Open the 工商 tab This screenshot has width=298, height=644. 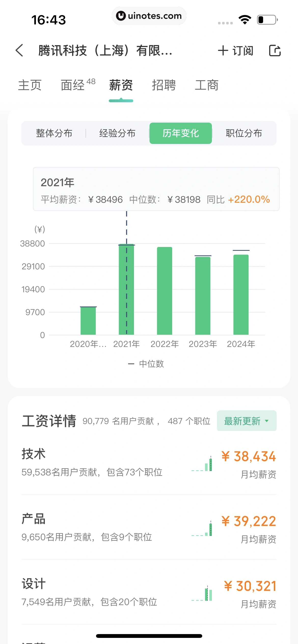click(207, 85)
